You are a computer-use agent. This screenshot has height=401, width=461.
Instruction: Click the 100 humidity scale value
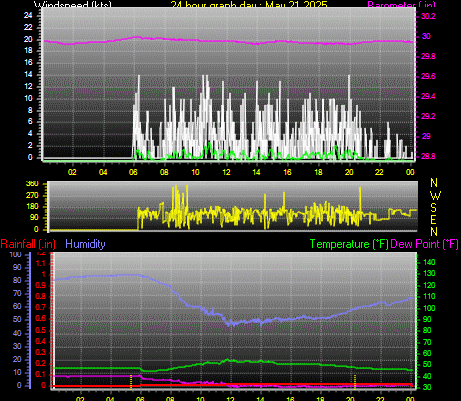[x=15, y=255]
